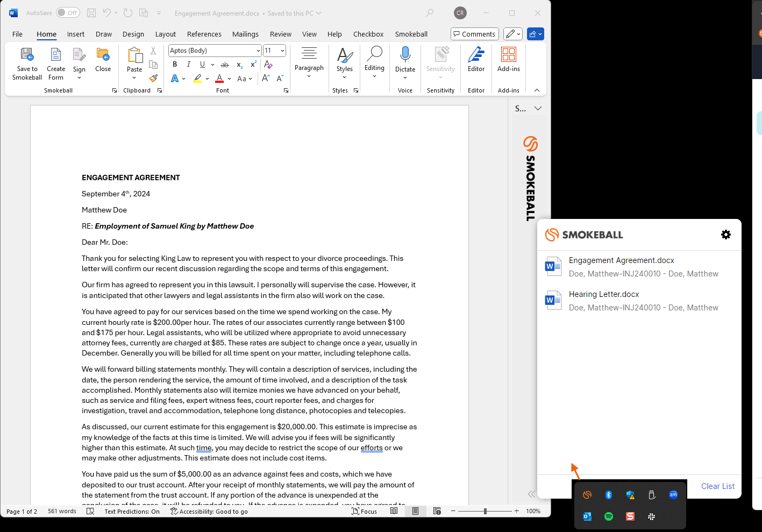Click Create Form icon in ribbon
This screenshot has width=762, height=532.
pos(56,54)
